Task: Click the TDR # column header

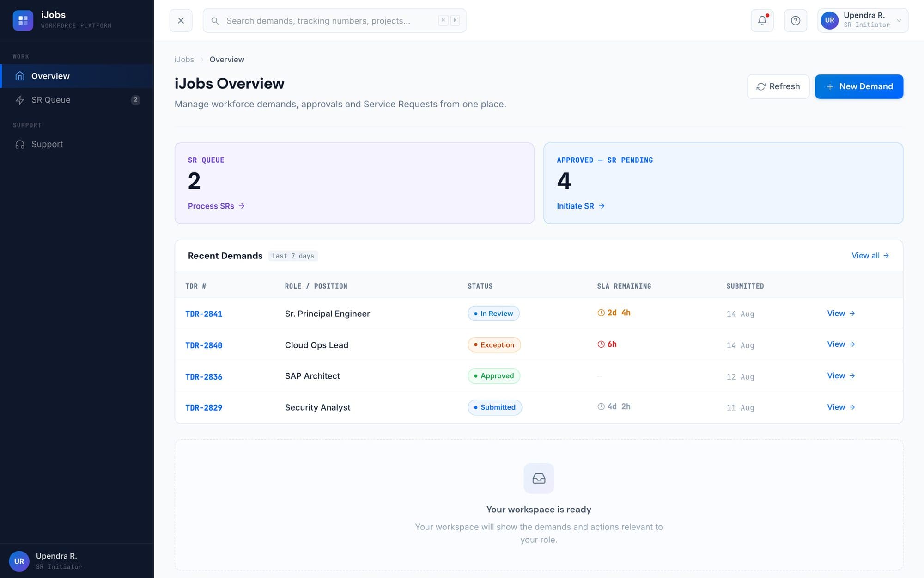Action: coord(196,286)
